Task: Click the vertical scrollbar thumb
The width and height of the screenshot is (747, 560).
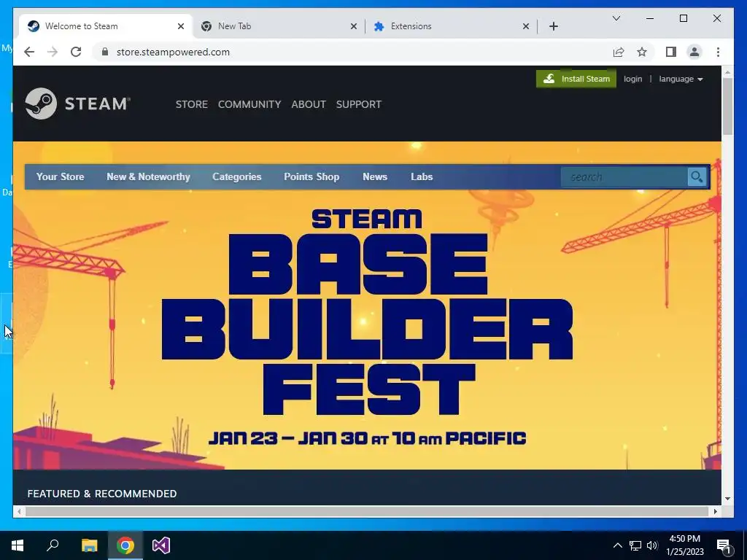Action: [x=727, y=106]
